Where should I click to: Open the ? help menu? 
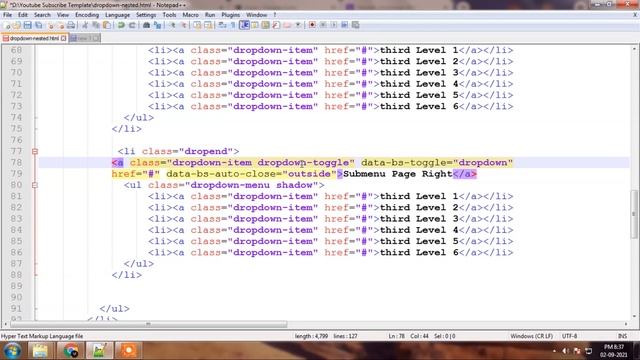click(275, 15)
